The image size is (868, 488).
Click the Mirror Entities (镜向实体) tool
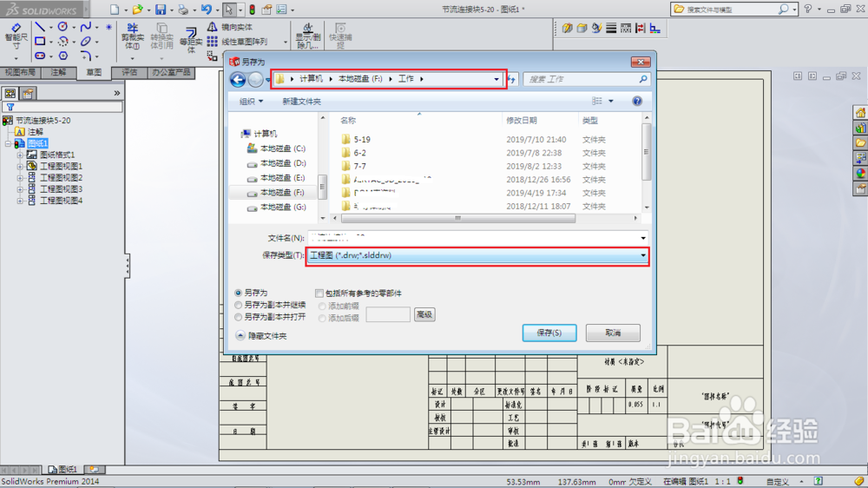pos(230,27)
